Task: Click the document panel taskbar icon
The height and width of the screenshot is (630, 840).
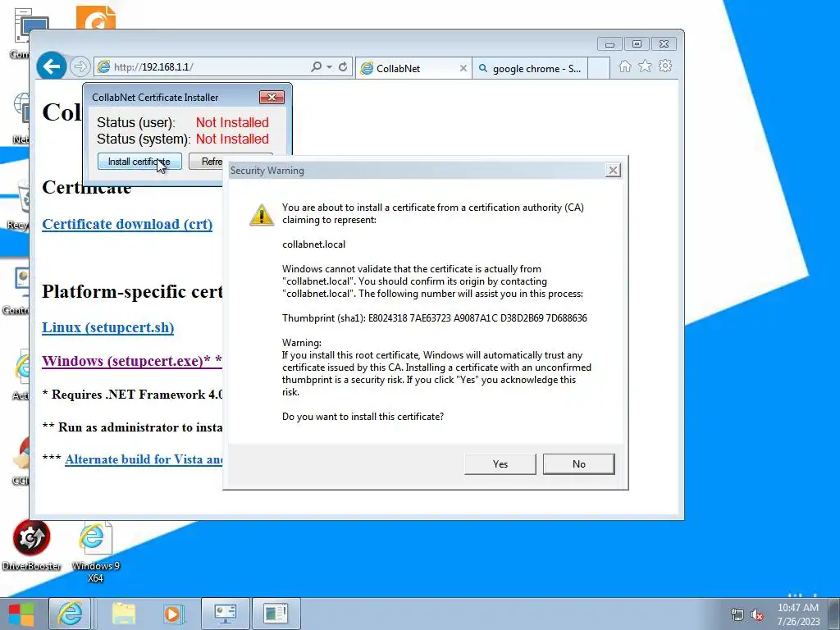Action: click(276, 614)
